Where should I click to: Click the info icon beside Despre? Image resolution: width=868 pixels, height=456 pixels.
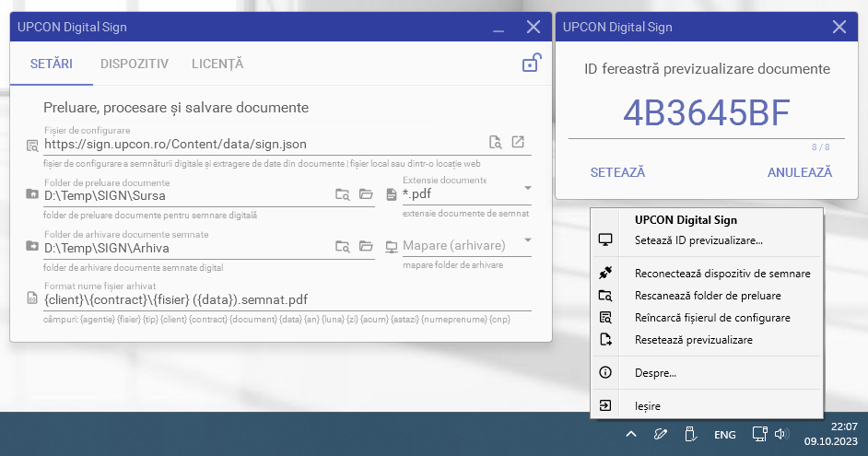pyautogui.click(x=605, y=372)
